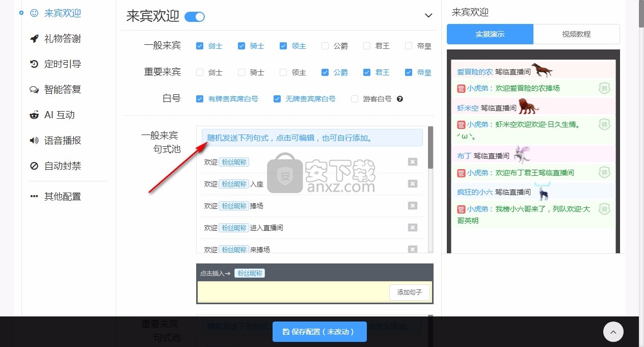Open 自动封禁 in the sidebar
Viewport: 644px width, 347px height.
[x=62, y=166]
